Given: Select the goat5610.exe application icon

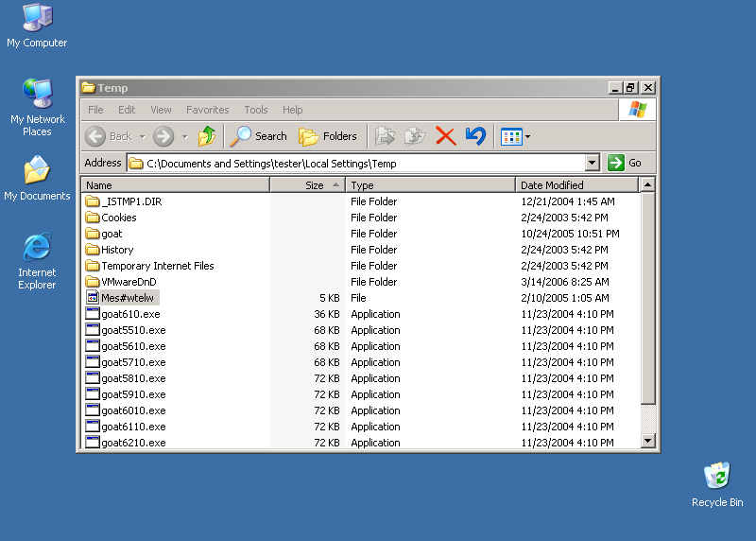Looking at the screenshot, I should coord(92,345).
